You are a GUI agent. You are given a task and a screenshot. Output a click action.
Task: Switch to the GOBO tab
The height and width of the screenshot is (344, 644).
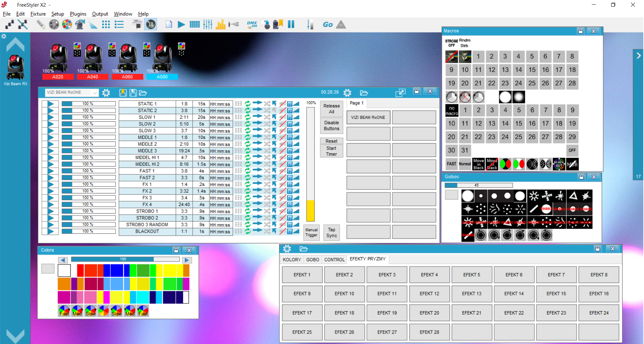313,260
